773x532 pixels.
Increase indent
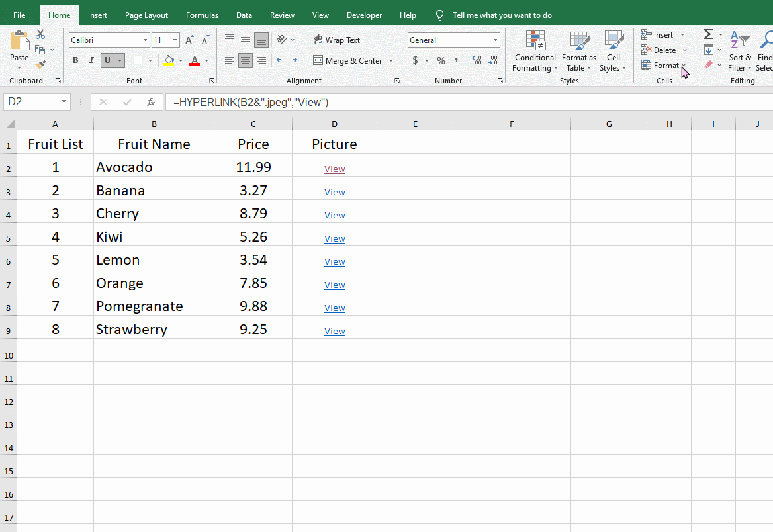pyautogui.click(x=298, y=60)
